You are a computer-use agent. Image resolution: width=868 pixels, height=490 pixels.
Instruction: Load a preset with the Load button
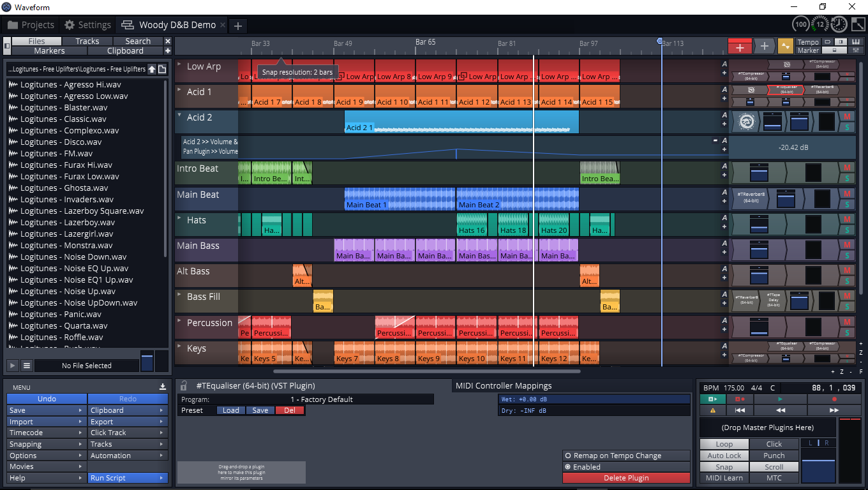click(230, 410)
